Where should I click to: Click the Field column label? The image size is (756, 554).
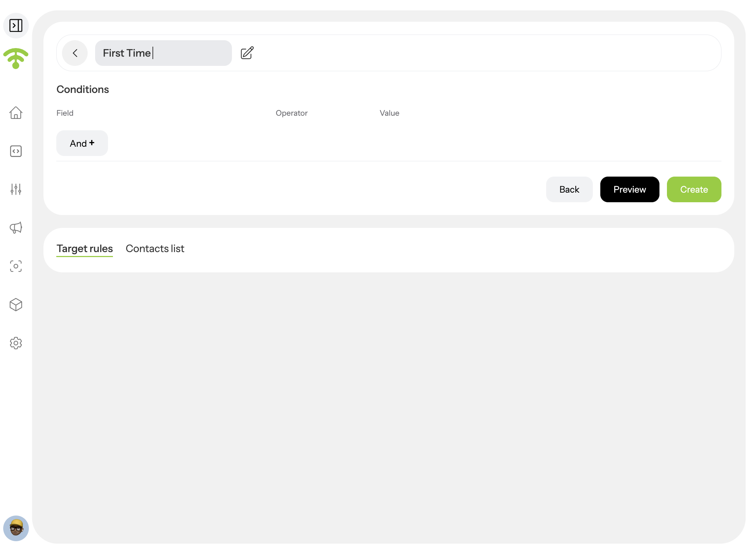(x=65, y=113)
